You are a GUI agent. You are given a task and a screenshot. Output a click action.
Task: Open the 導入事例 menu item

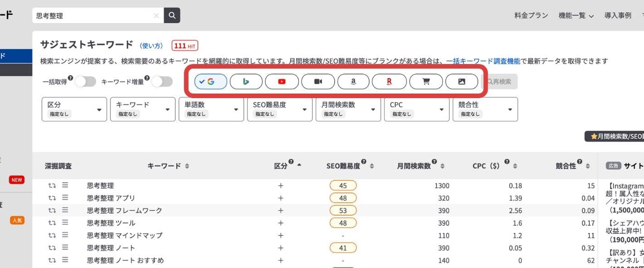click(618, 15)
